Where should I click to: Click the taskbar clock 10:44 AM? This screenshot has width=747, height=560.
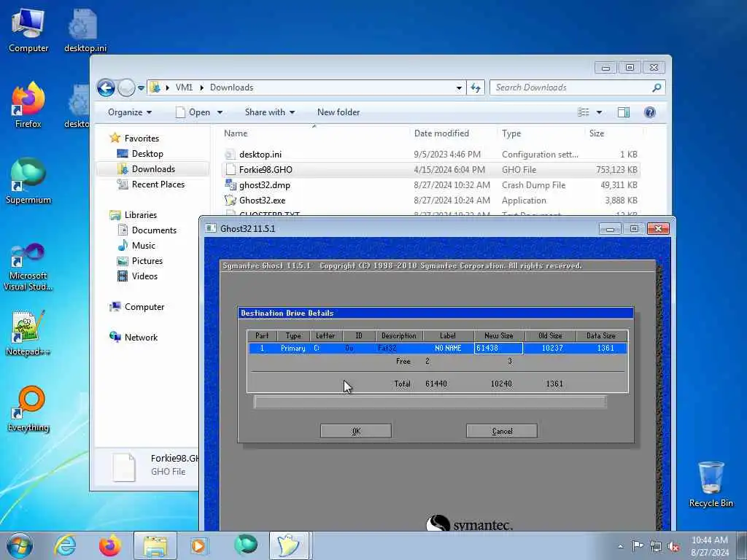(709, 540)
